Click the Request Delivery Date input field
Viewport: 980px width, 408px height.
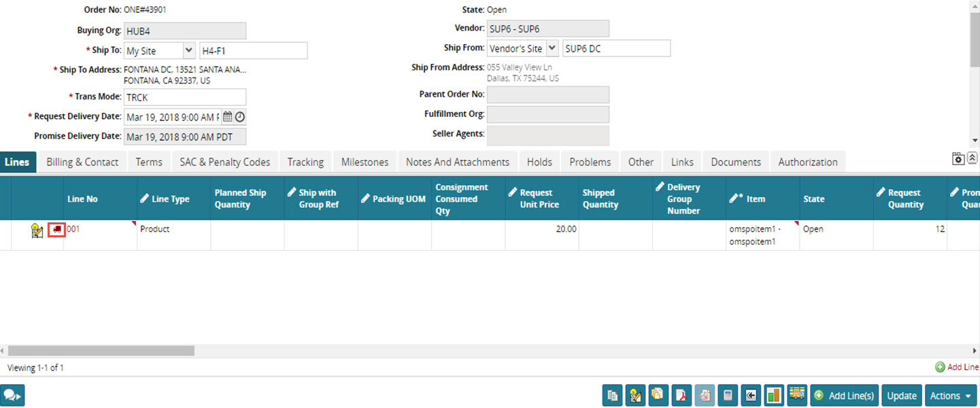click(x=172, y=117)
